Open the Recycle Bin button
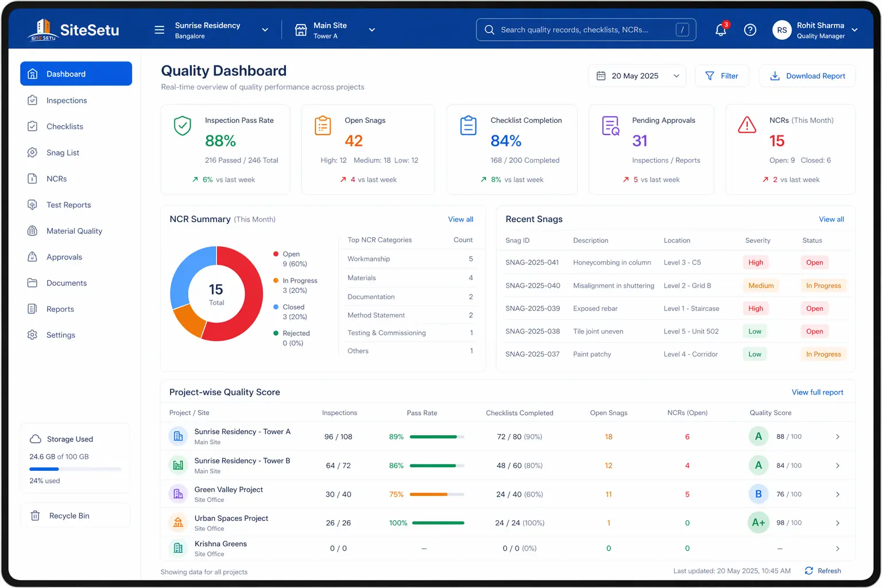Image resolution: width=882 pixels, height=588 pixels. (x=76, y=516)
